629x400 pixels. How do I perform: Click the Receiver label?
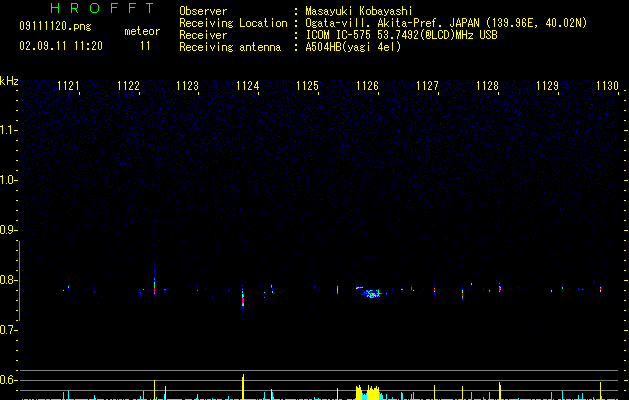point(203,35)
